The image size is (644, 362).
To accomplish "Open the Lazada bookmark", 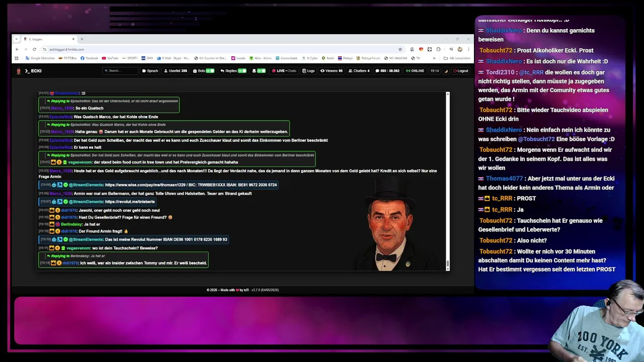I will (238, 58).
